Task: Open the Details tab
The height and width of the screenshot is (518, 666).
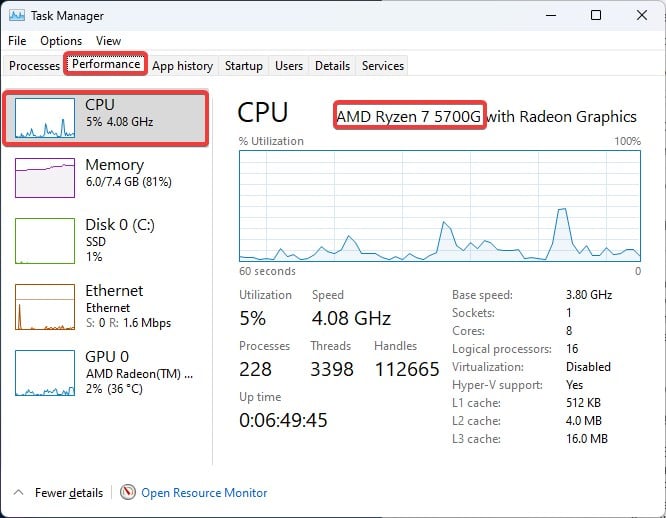Action: coord(332,66)
